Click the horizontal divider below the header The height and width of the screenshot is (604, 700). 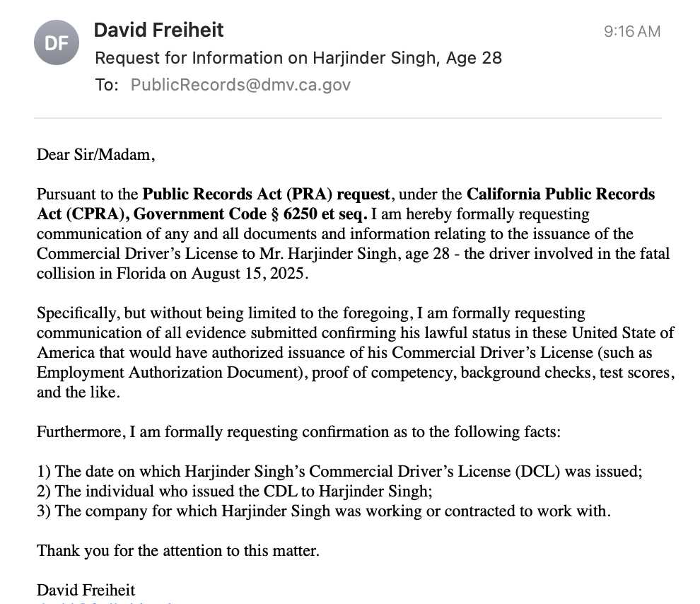pos(348,118)
